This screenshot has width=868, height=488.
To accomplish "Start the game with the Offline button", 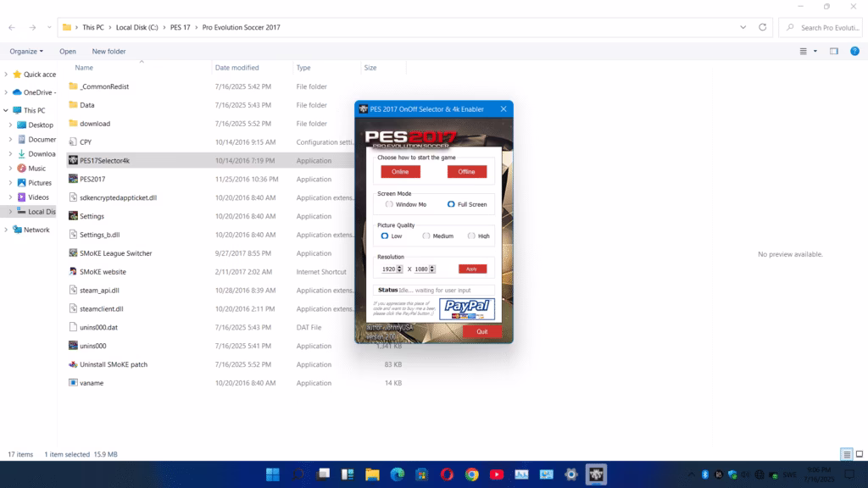I will coord(467,171).
